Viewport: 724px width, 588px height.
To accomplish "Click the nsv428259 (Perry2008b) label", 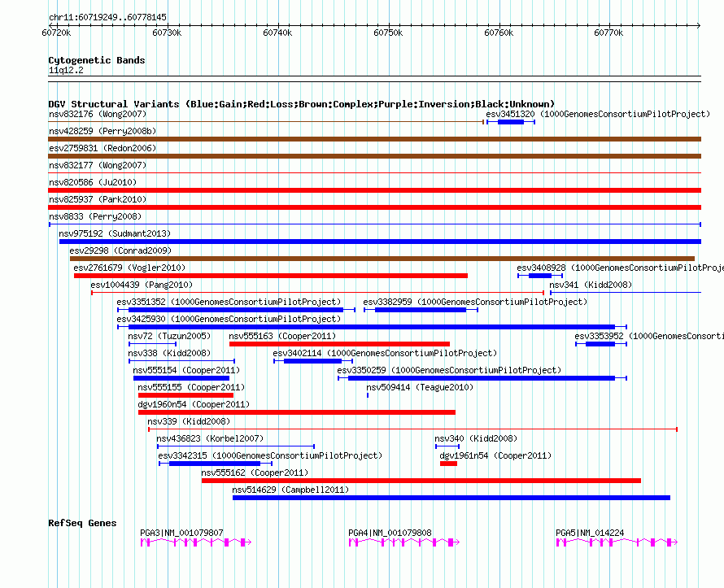I will tap(102, 131).
